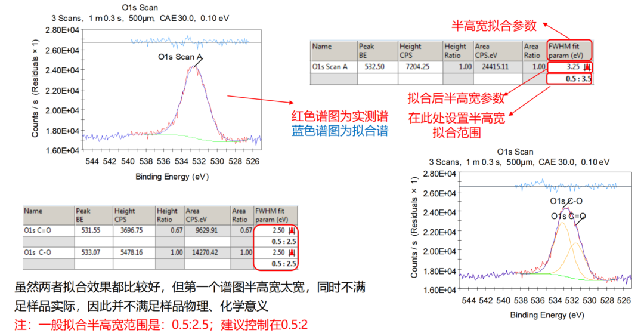Edit the FWHM value 2.50 of O1s C=O

point(278,231)
